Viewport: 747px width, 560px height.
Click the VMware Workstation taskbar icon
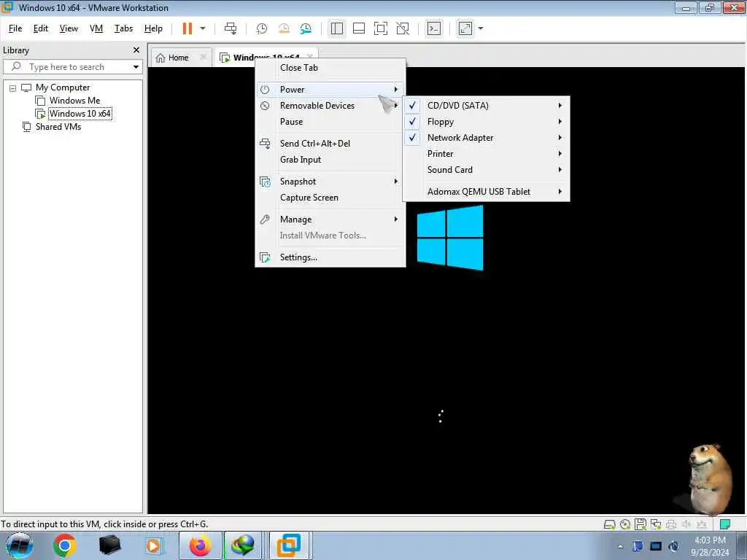[289, 545]
